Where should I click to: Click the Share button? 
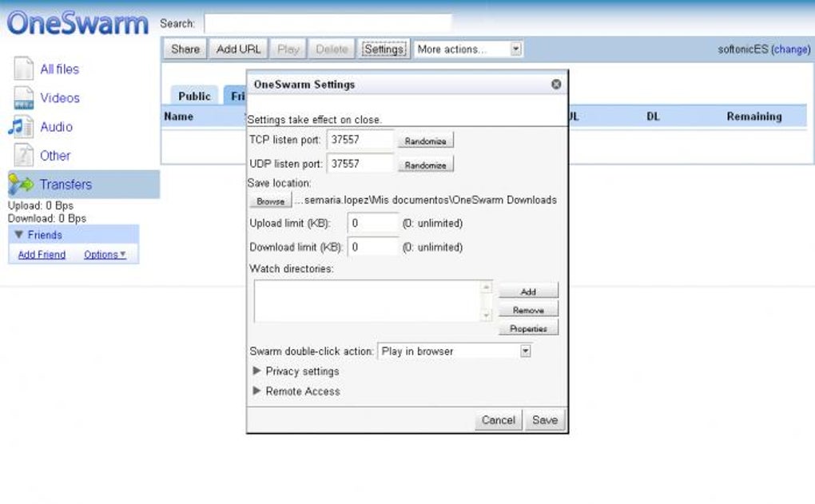point(185,50)
